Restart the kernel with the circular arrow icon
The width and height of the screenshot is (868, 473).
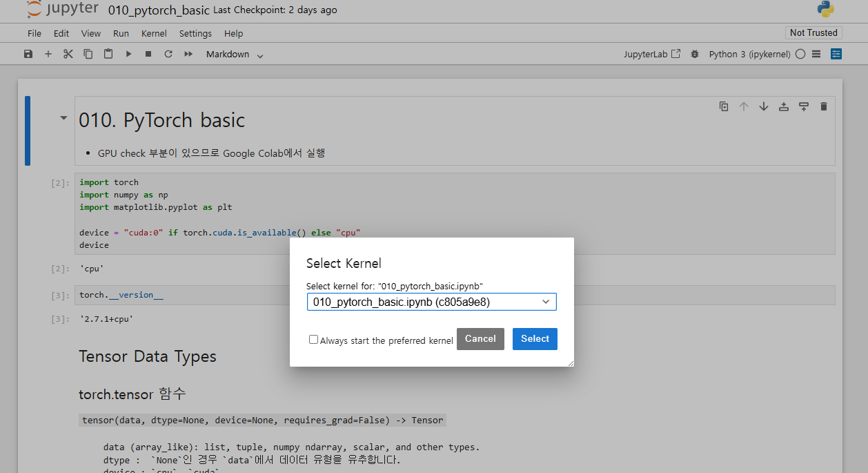[168, 54]
